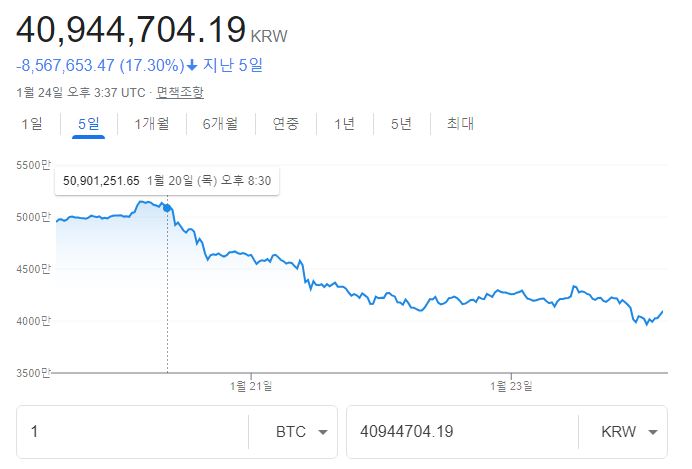Switch to the 5일 tab
The width and height of the screenshot is (692, 469).
coord(88,124)
